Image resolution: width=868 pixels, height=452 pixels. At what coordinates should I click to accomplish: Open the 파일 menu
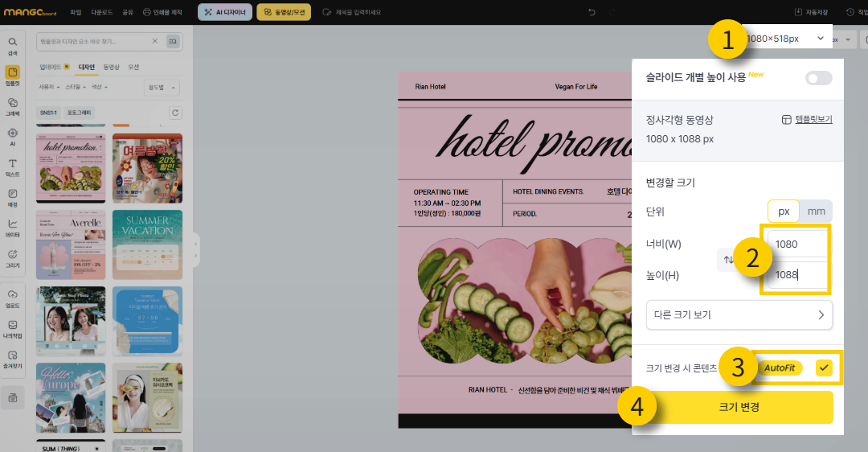tap(76, 12)
